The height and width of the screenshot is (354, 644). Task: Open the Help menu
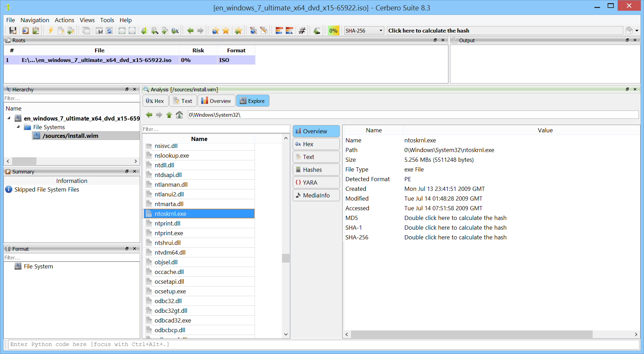click(x=126, y=20)
